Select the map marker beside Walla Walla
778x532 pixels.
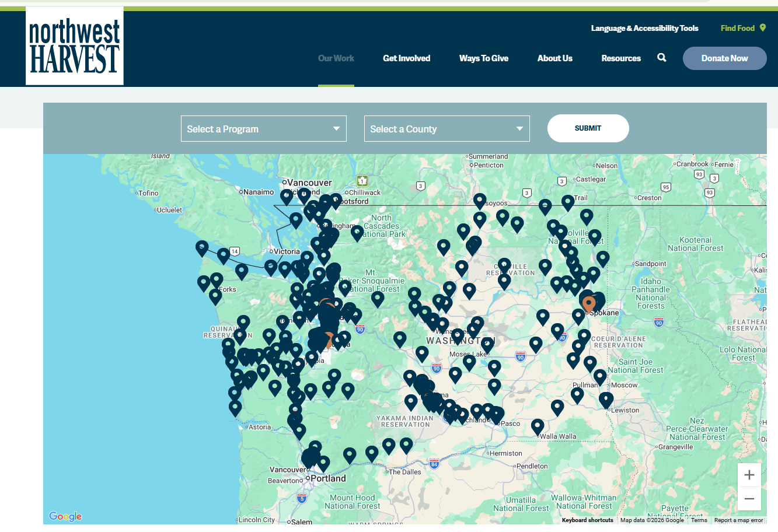pyautogui.click(x=538, y=427)
